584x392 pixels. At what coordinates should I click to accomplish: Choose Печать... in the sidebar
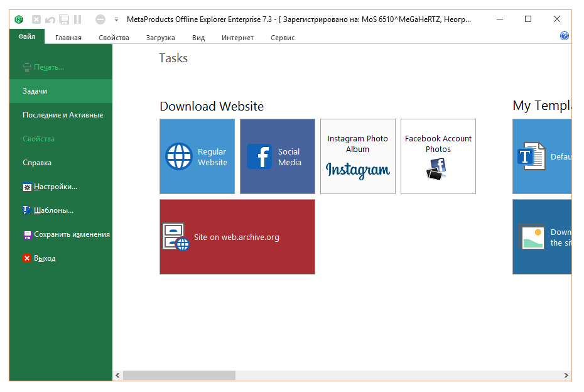point(61,67)
